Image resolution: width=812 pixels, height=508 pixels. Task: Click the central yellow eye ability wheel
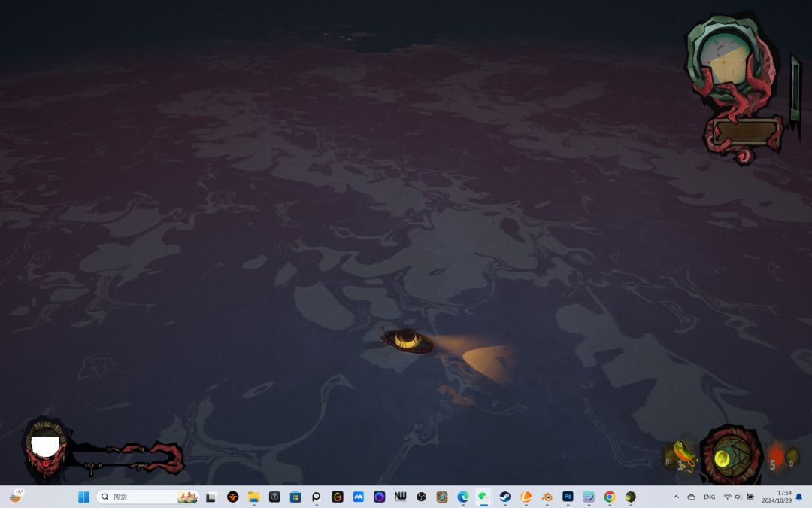(731, 455)
